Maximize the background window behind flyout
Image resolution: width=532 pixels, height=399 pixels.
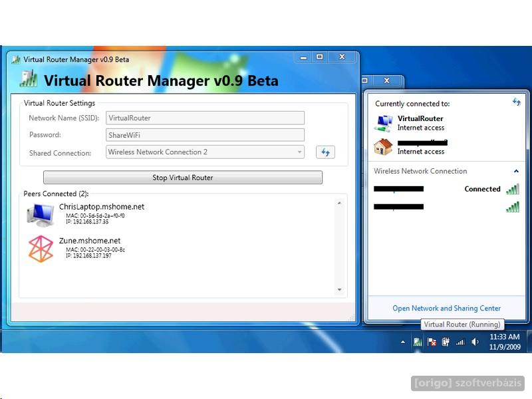click(365, 80)
